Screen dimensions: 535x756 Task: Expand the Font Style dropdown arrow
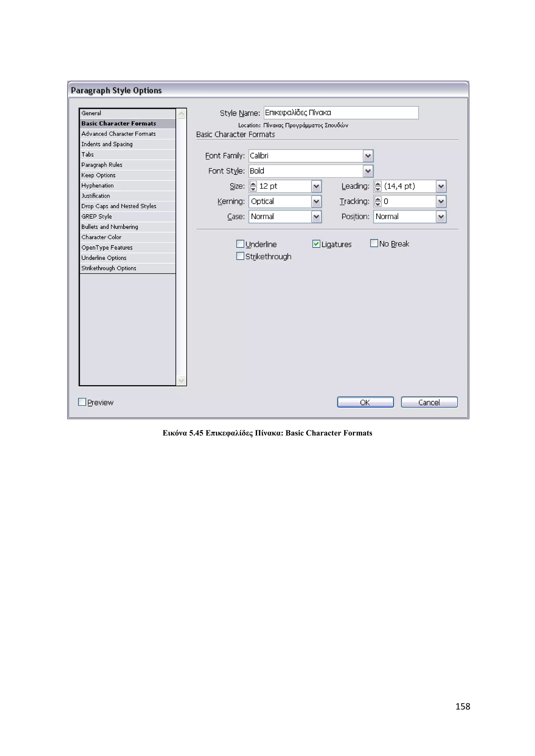click(368, 171)
